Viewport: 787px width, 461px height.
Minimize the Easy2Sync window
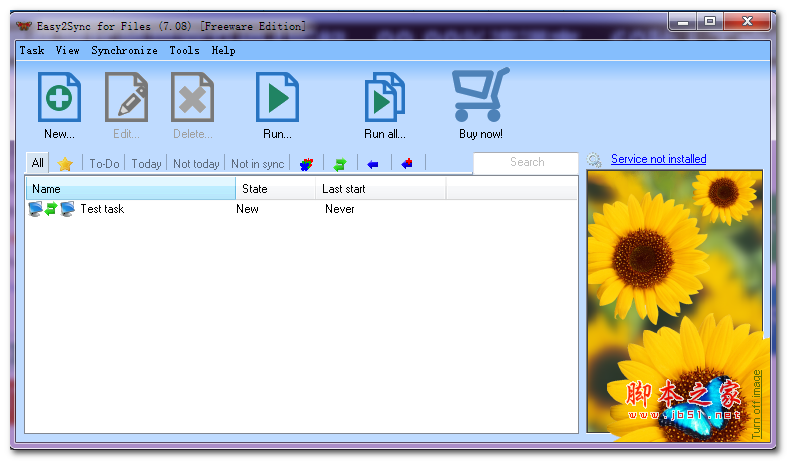tap(683, 22)
